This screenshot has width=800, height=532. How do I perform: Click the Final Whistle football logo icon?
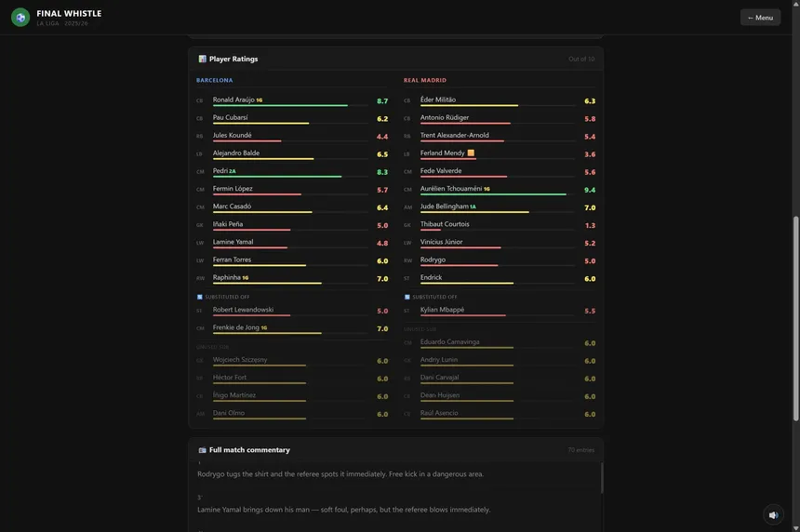click(x=20, y=18)
